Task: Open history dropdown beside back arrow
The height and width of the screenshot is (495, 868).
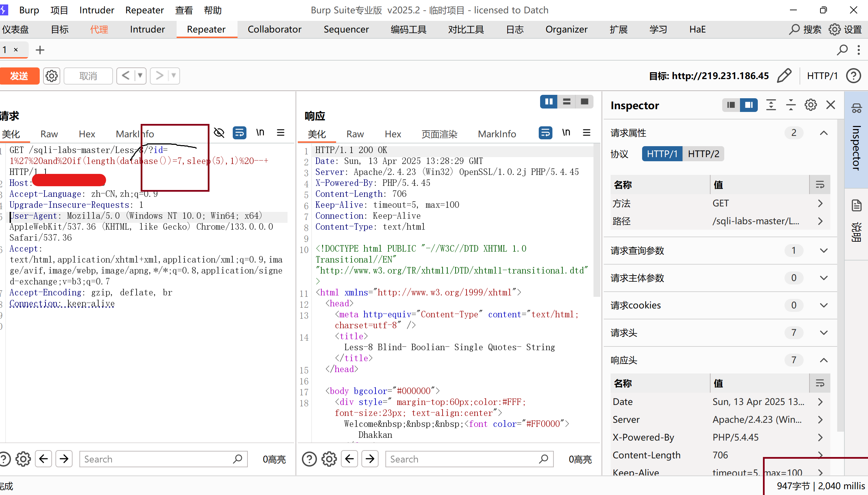Action: pos(140,75)
